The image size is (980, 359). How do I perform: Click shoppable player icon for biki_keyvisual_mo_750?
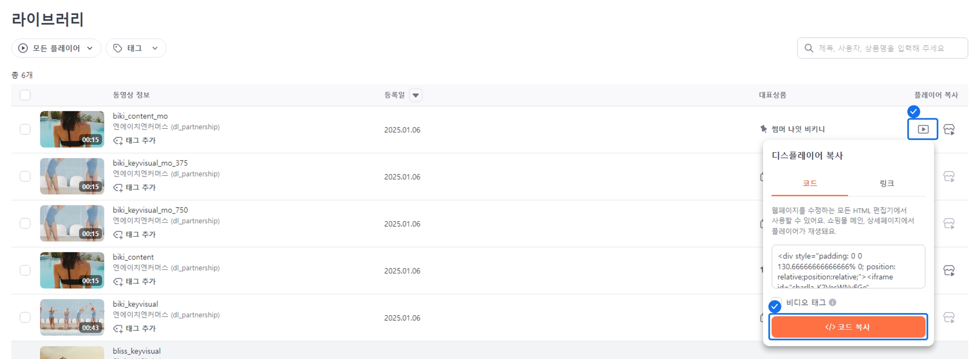pos(949,223)
